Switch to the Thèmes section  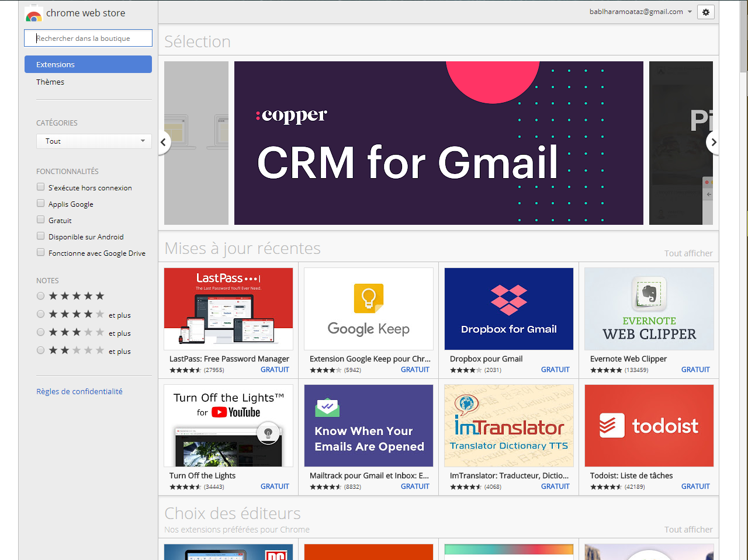click(50, 82)
